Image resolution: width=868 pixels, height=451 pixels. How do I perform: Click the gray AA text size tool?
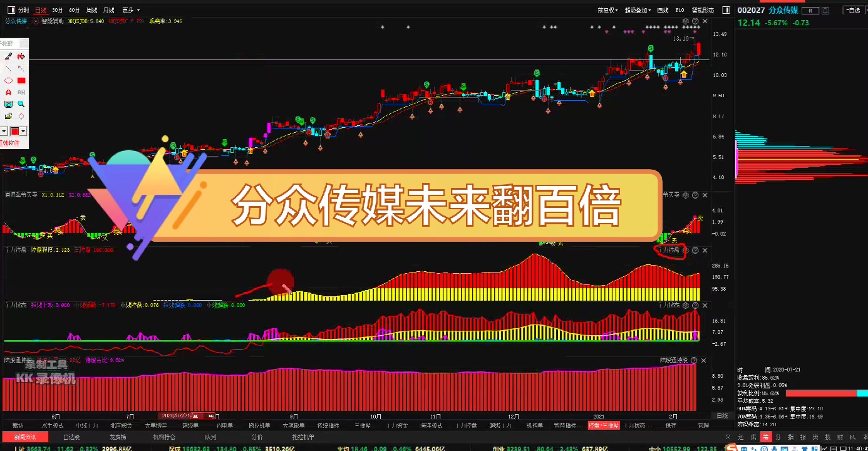click(21, 92)
